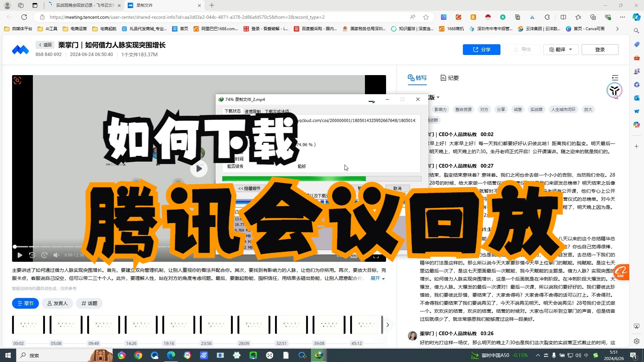
Task: Click the video screenshot search icon
Action: click(x=17, y=80)
